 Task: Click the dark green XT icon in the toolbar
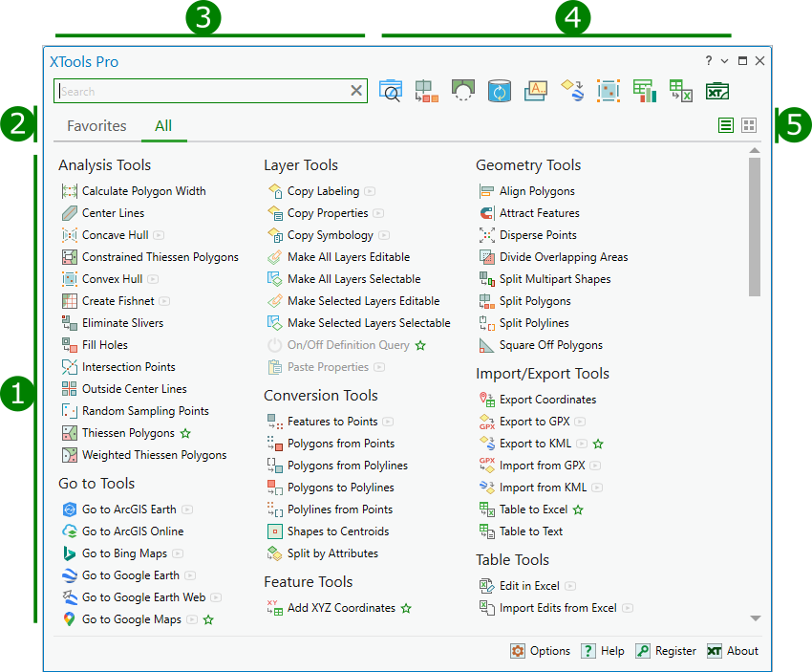[717, 91]
